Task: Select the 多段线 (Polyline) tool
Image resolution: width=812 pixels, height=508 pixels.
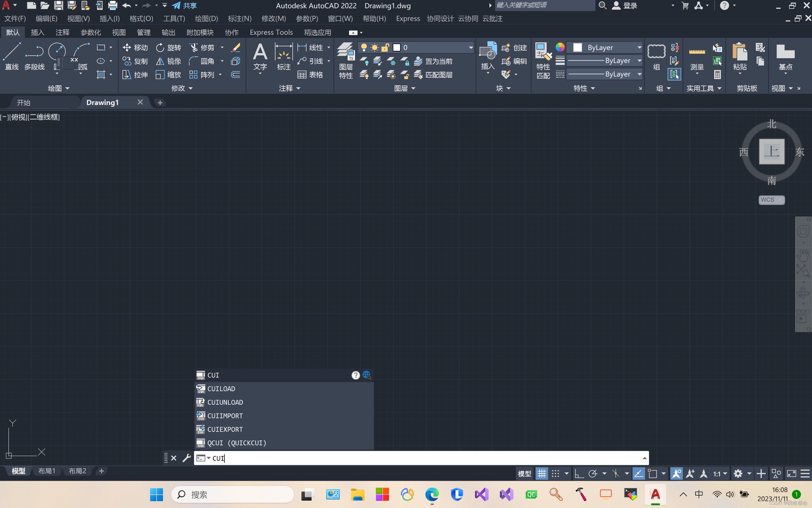Action: click(x=34, y=56)
